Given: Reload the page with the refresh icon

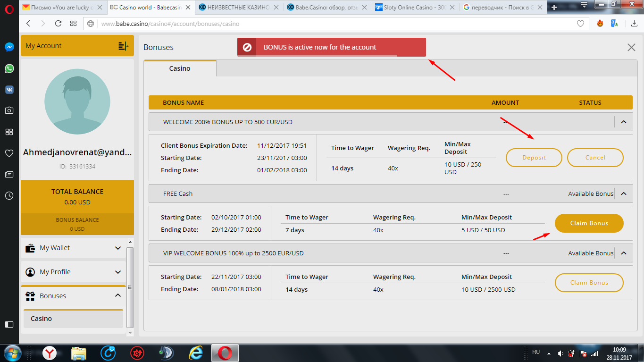Looking at the screenshot, I should (x=59, y=24).
